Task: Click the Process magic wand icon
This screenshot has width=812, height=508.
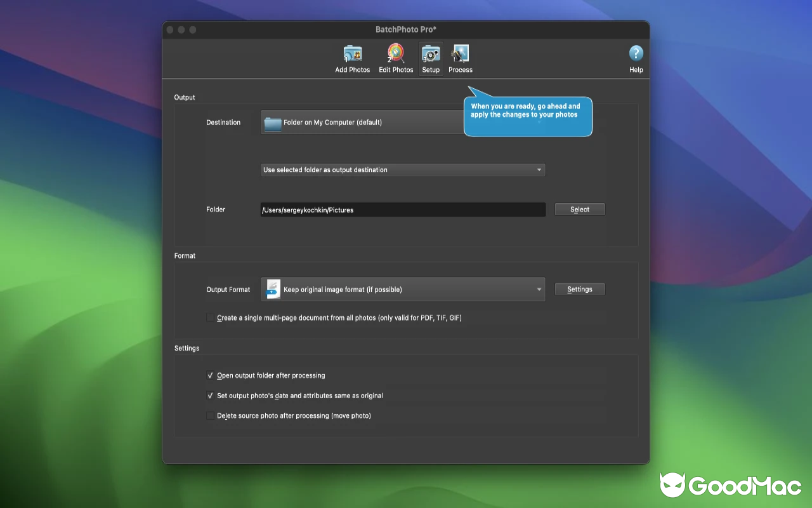Action: click(x=460, y=54)
